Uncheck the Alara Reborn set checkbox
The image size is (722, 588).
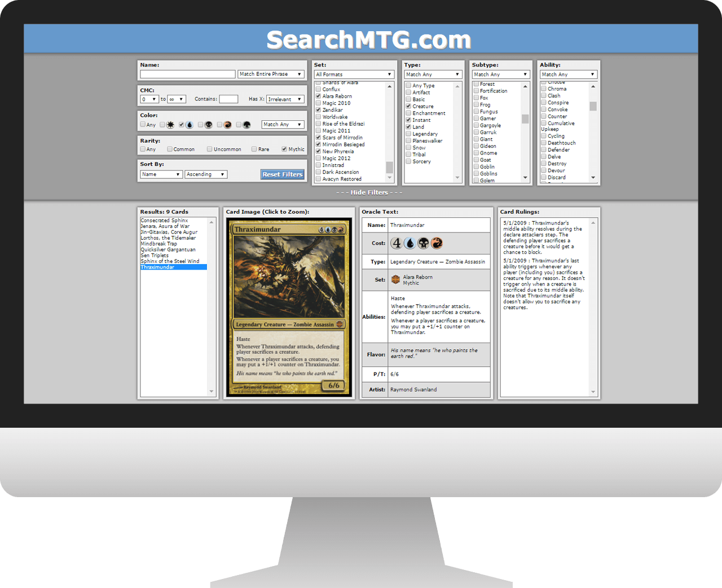point(318,96)
